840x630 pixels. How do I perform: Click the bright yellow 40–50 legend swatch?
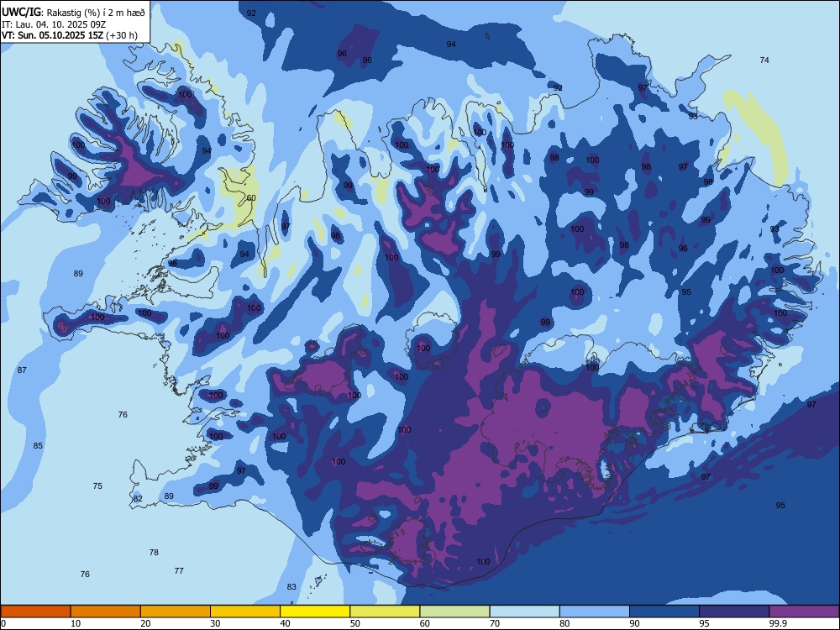tap(315, 612)
